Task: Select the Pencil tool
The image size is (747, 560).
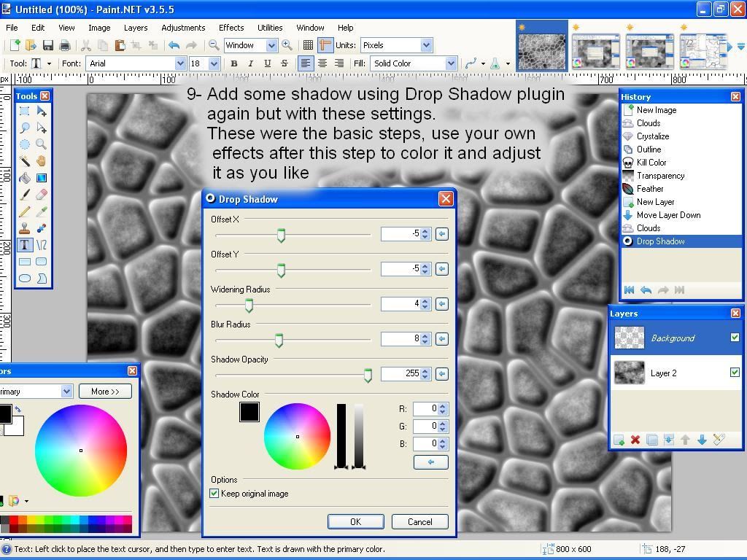Action: pyautogui.click(x=24, y=211)
